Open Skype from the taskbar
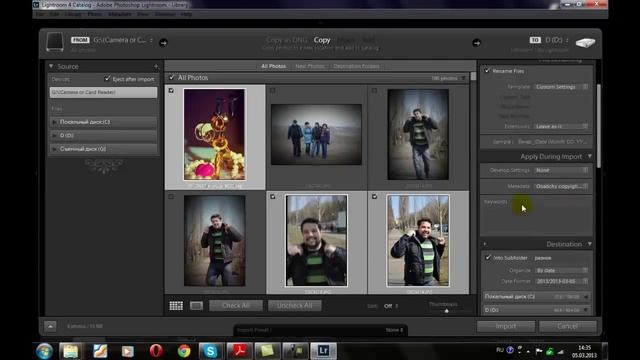The height and width of the screenshot is (360, 640). coord(211,351)
